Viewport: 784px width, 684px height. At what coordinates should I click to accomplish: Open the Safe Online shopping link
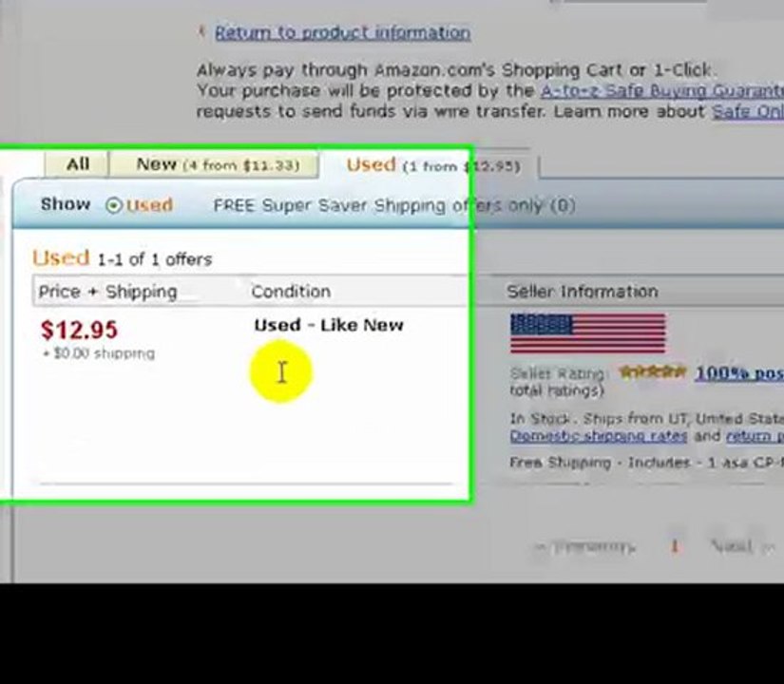[748, 111]
